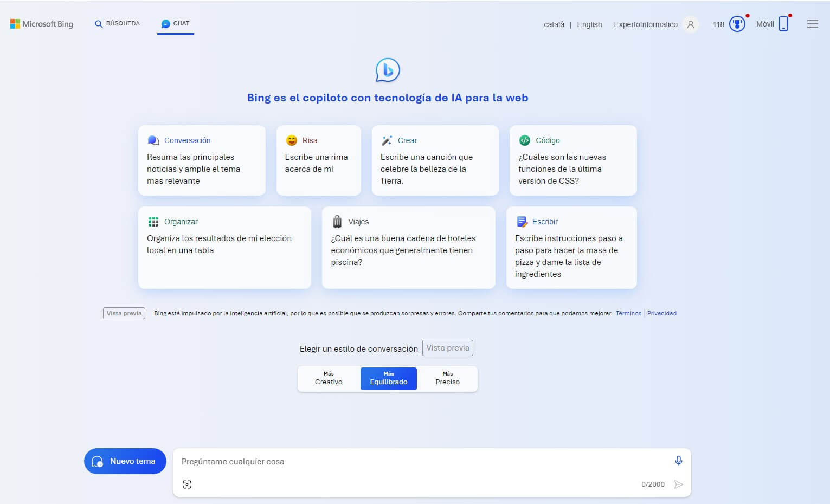Click 'Elegir un estilo de conversación' label
This screenshot has width=830, height=504.
359,349
